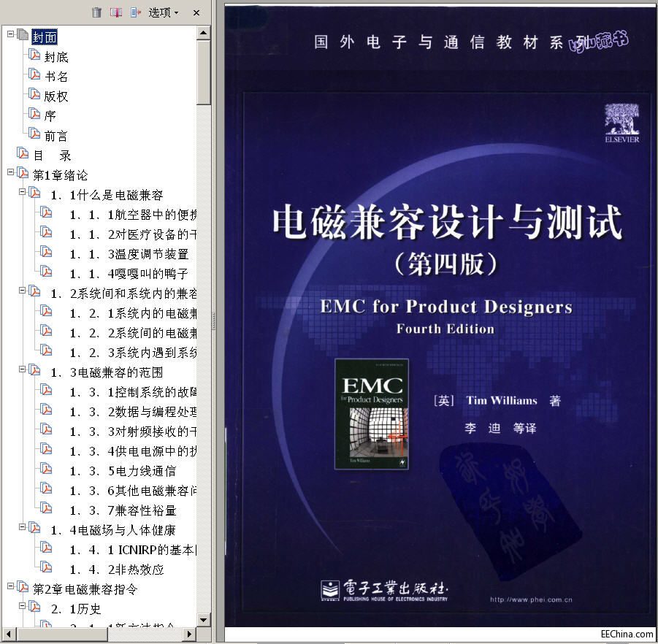Viewport: 658px width, 644px height.
Task: Click the horizontal scrollbar thumb in bookmarks
Action: pos(62,634)
